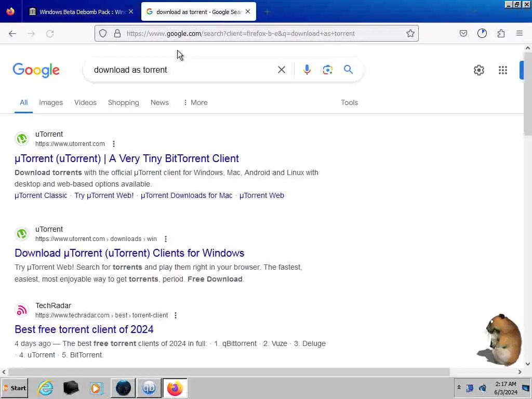Select the download as torrent tab

pyautogui.click(x=198, y=11)
